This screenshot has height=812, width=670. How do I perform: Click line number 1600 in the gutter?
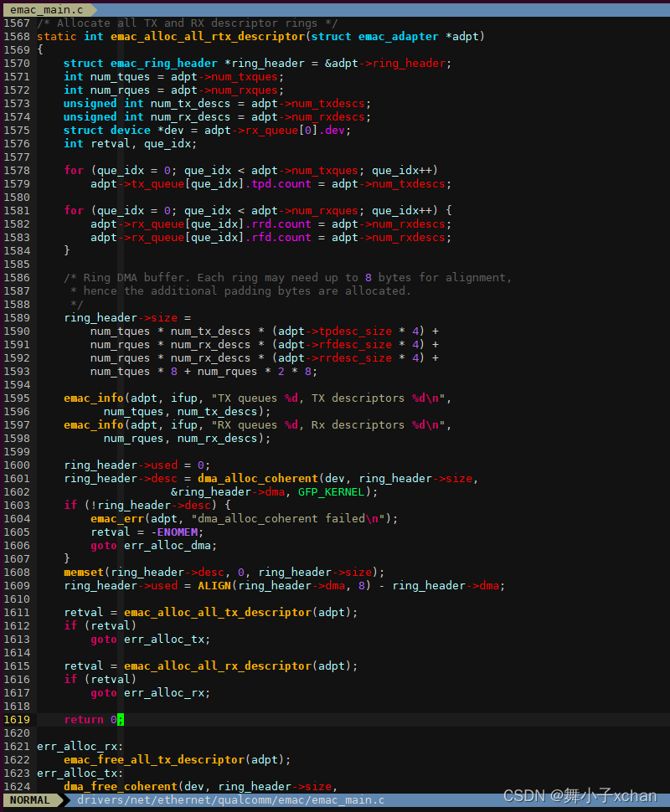point(17,465)
